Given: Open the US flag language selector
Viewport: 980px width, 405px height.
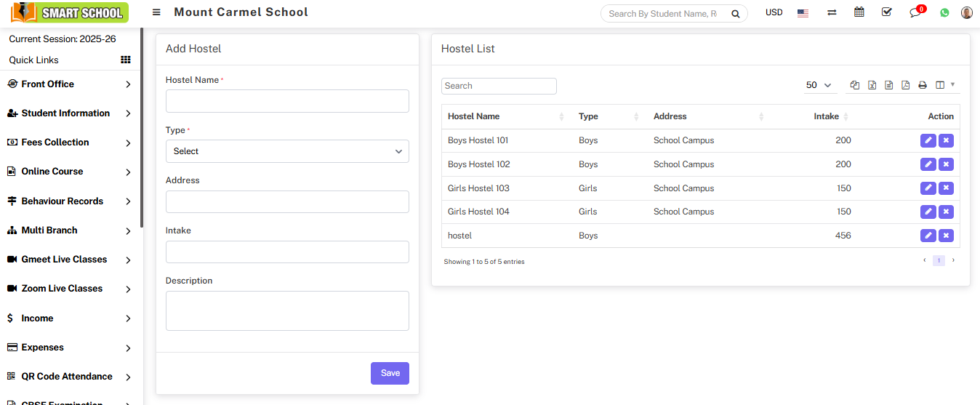Looking at the screenshot, I should [803, 13].
